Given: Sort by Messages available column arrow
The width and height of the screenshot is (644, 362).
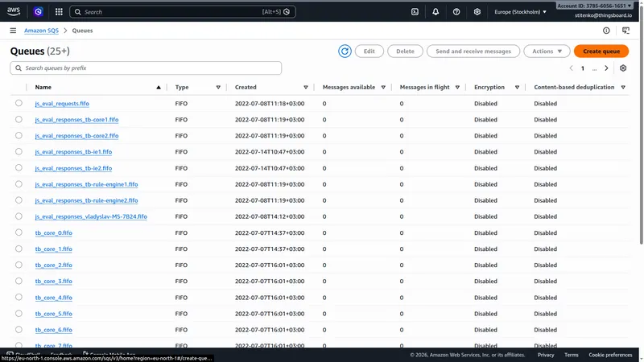Looking at the screenshot, I should tap(383, 88).
